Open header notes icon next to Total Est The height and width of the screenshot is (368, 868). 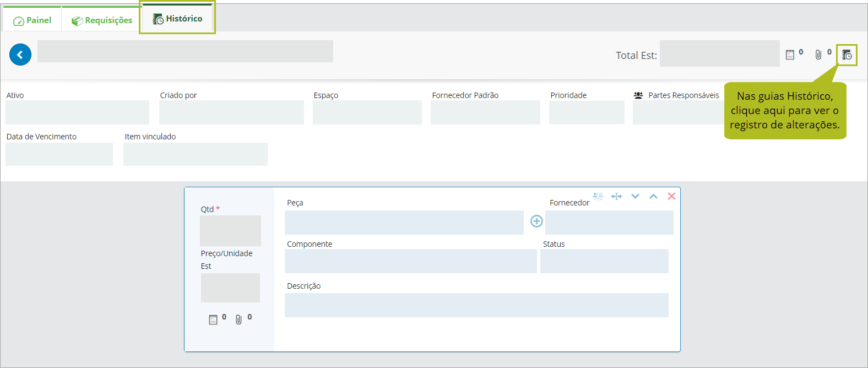point(790,55)
